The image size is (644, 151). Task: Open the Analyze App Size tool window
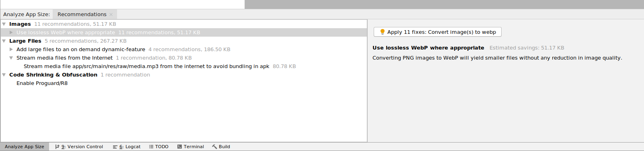[25, 147]
